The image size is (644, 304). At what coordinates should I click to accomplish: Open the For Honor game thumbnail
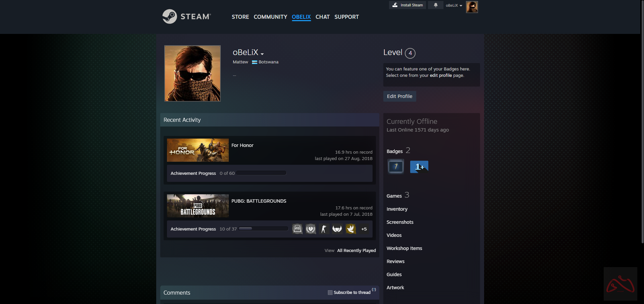198,150
